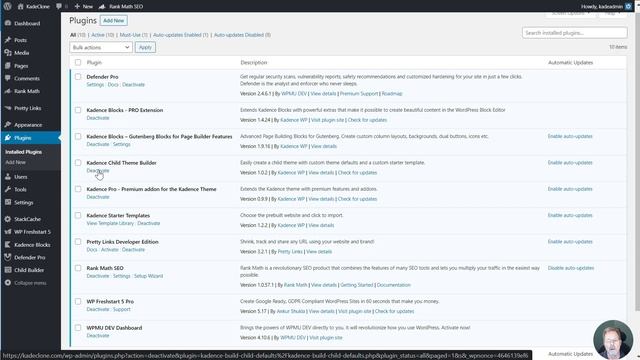Open Settings icon in sidebar

(8, 202)
